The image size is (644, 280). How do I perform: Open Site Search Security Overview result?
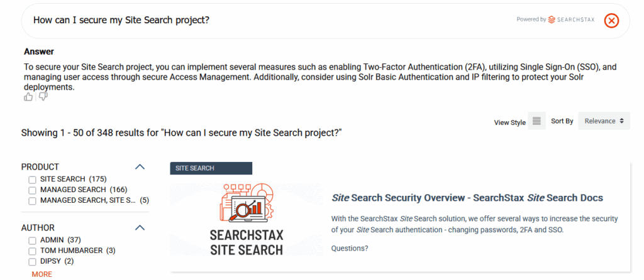click(467, 198)
